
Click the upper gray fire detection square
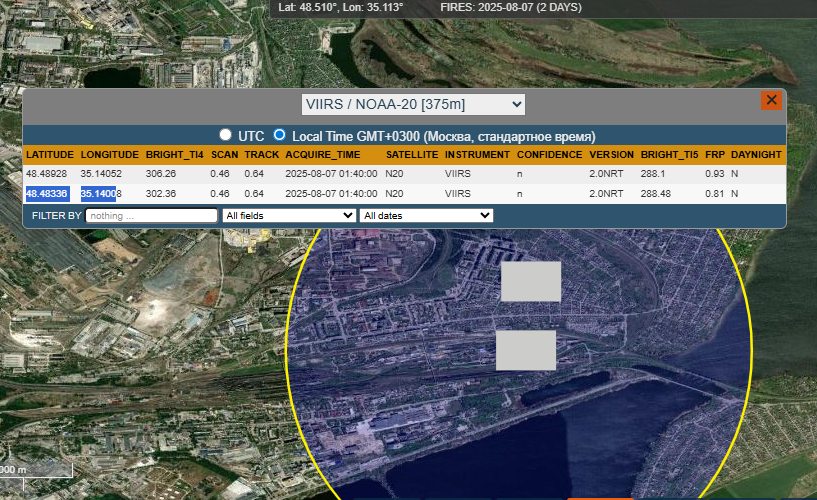531,281
